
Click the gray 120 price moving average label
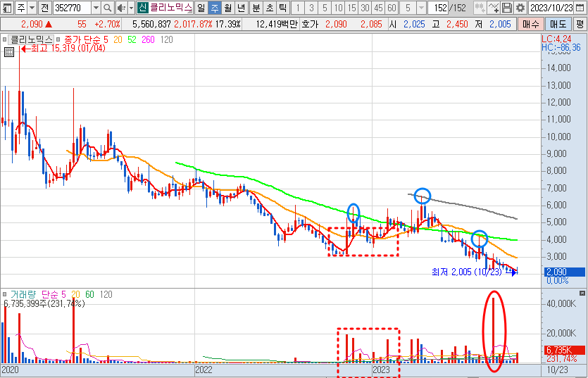pos(167,39)
